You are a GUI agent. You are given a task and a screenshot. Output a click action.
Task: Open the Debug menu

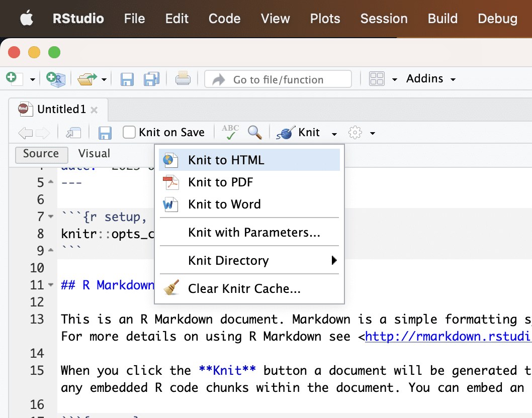coord(498,19)
